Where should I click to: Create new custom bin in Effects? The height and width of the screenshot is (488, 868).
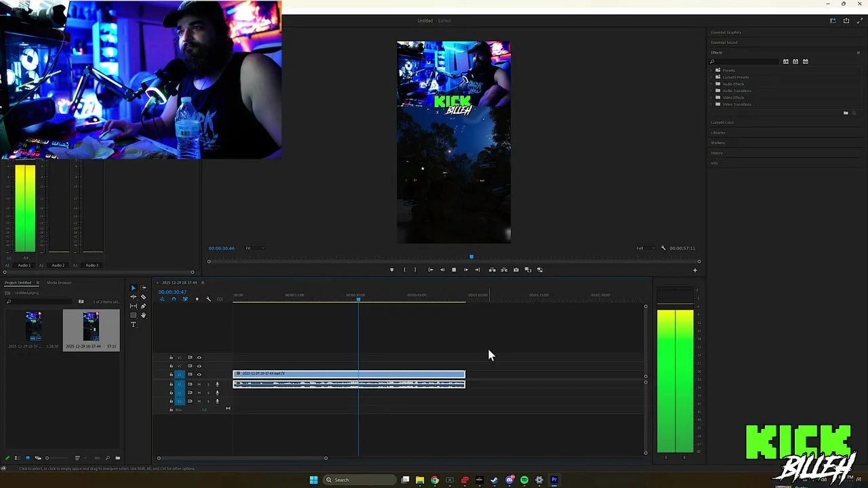[846, 113]
